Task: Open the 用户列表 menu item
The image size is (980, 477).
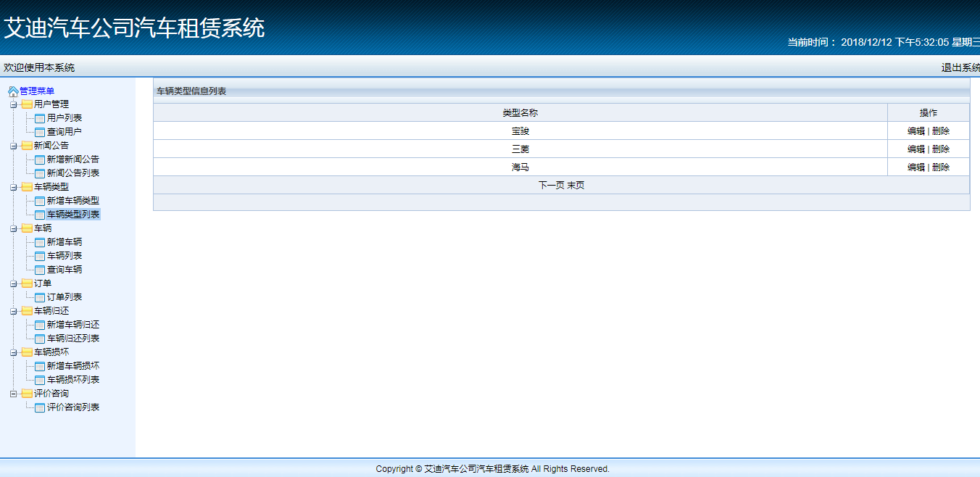Action: tap(65, 118)
